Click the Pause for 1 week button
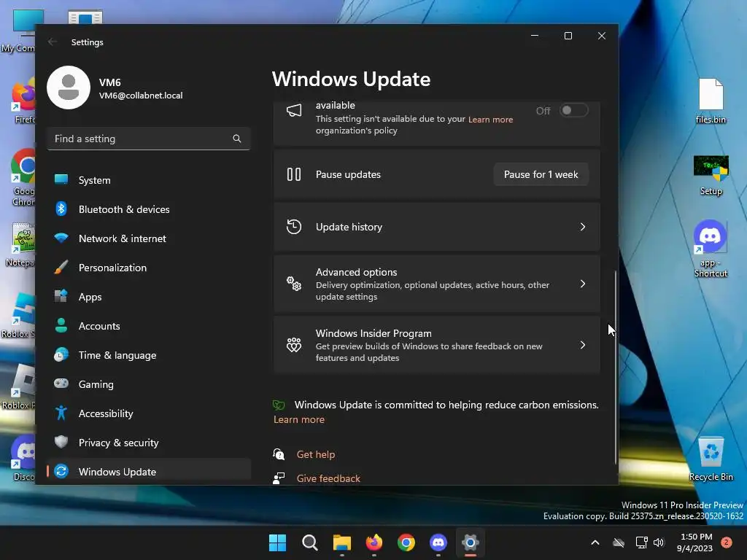This screenshot has height=560, width=747. point(541,174)
